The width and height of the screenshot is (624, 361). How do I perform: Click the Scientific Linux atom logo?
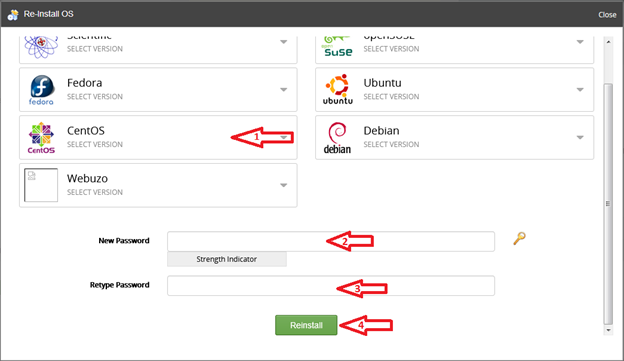pyautogui.click(x=41, y=47)
